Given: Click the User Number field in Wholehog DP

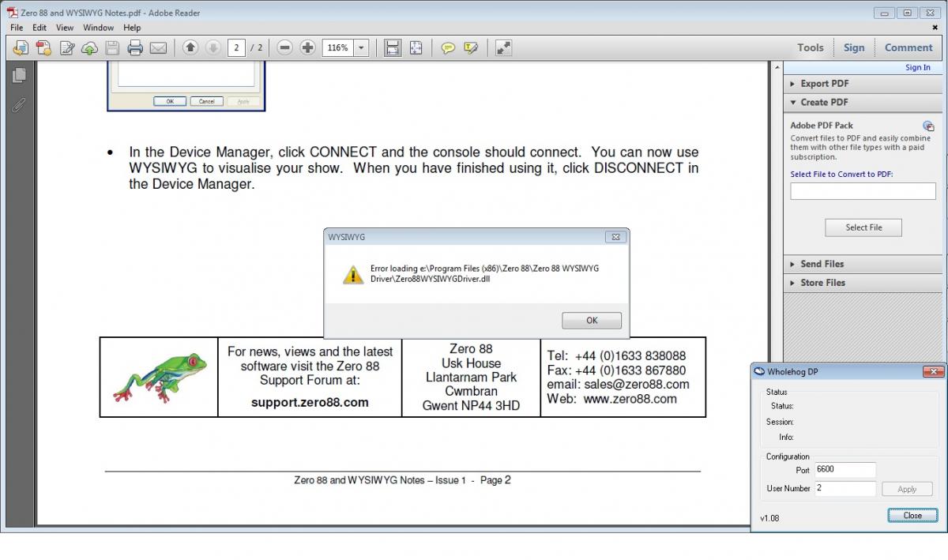Looking at the screenshot, I should (x=845, y=489).
